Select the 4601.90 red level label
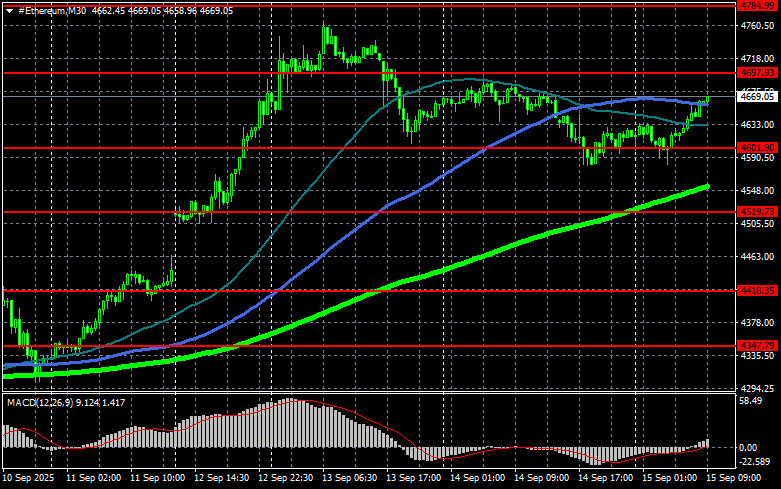The image size is (781, 489). 757,148
